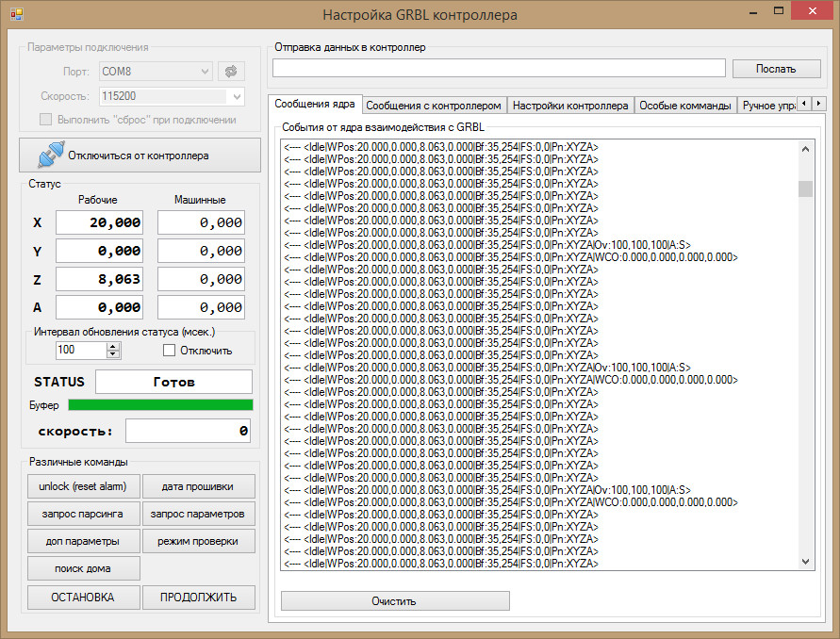Click the log scrollbar thumb
Image resolution: width=840 pixels, height=639 pixels.
tap(805, 188)
